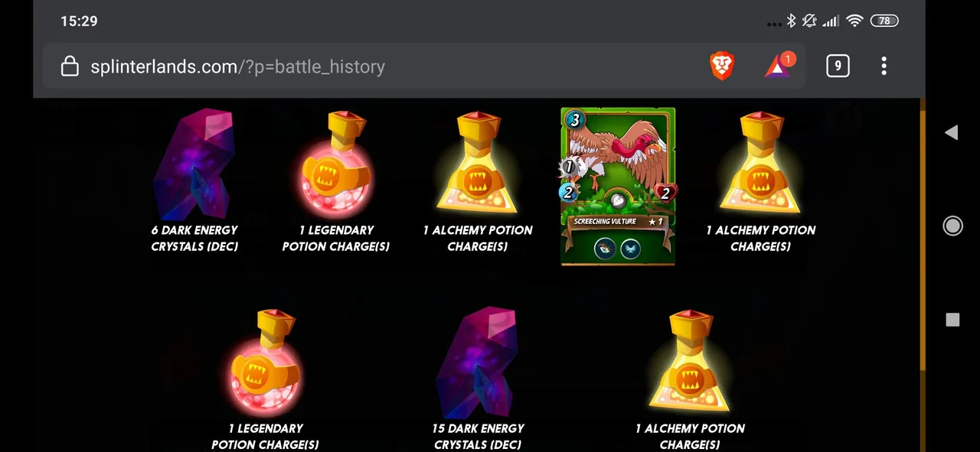
Task: Click the page's orange vertical scrollbar
Action: [923, 275]
